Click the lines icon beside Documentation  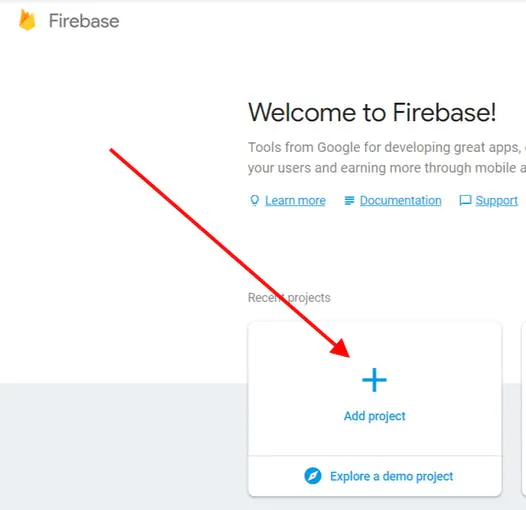pos(349,201)
